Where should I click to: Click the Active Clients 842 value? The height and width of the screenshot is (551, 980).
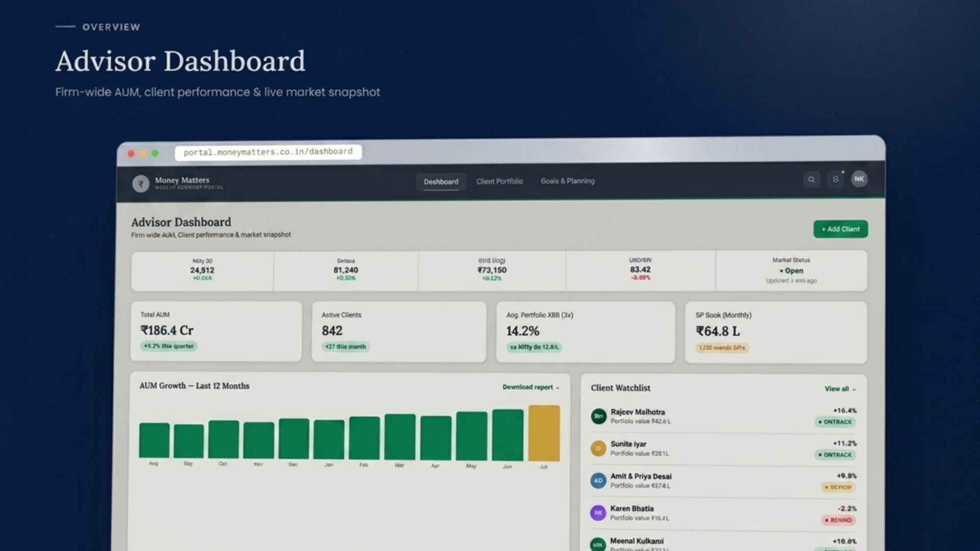coord(332,331)
